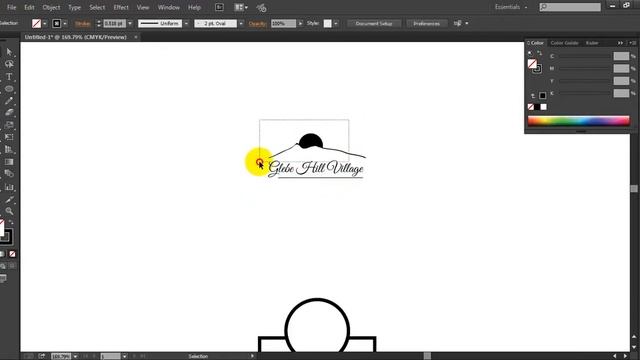The width and height of the screenshot is (640, 360).
Task: Open the Object menu
Action: tap(51, 7)
